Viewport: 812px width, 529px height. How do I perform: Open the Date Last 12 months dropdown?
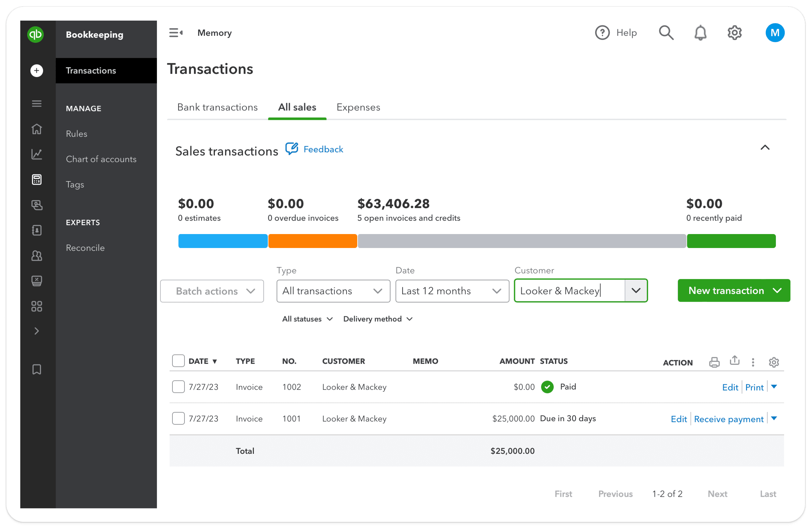tap(452, 291)
